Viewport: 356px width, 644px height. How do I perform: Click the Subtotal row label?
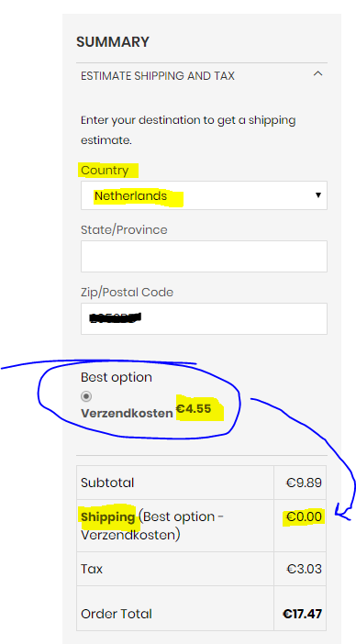[x=107, y=483]
